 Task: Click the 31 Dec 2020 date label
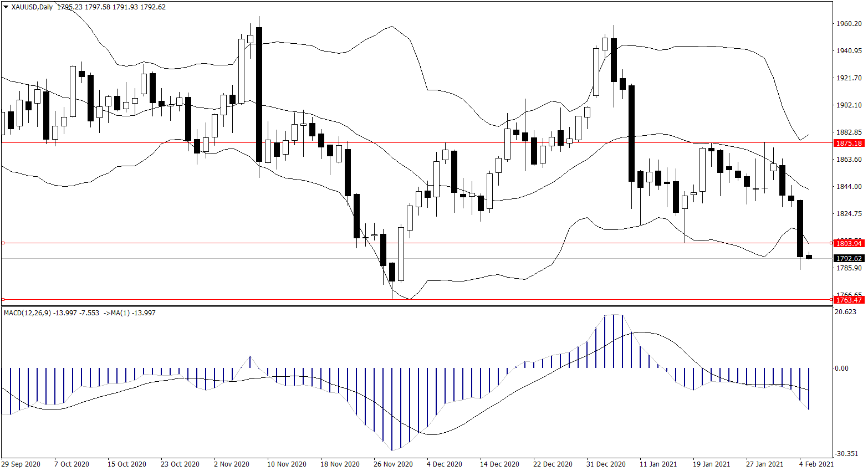point(606,464)
